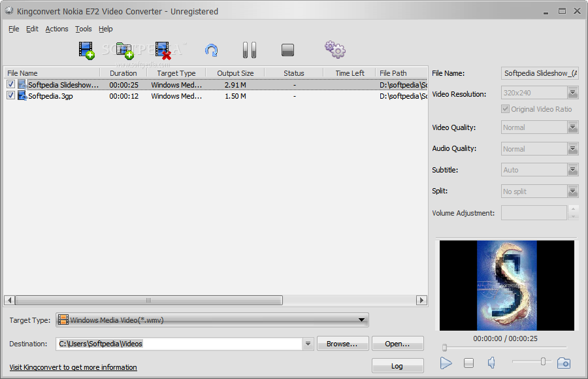Viewport: 588px width, 379px height.
Task: Click the blue Convert arrow icon
Action: pos(212,50)
